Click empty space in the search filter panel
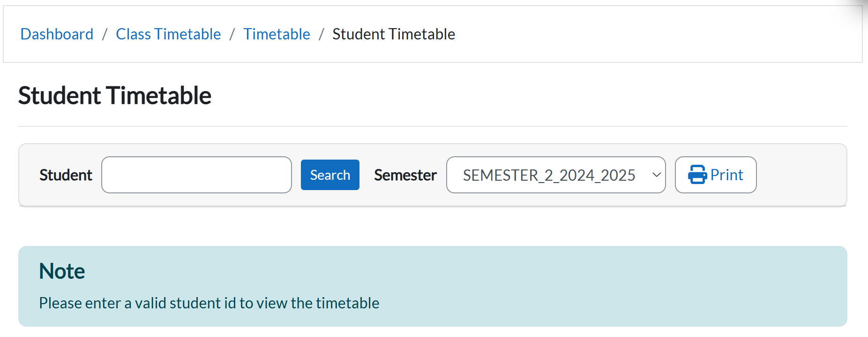This screenshot has height=337, width=868. point(801,175)
